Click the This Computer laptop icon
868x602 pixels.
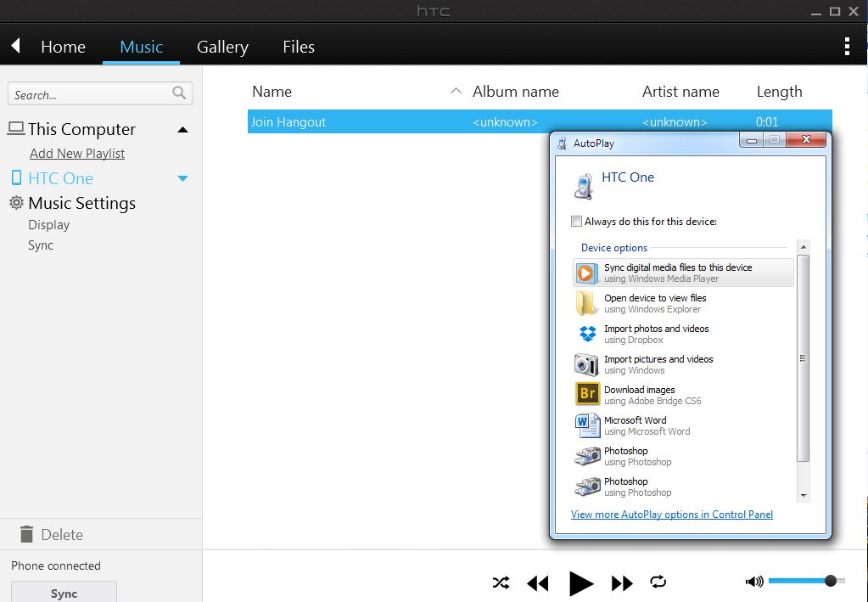pyautogui.click(x=16, y=128)
